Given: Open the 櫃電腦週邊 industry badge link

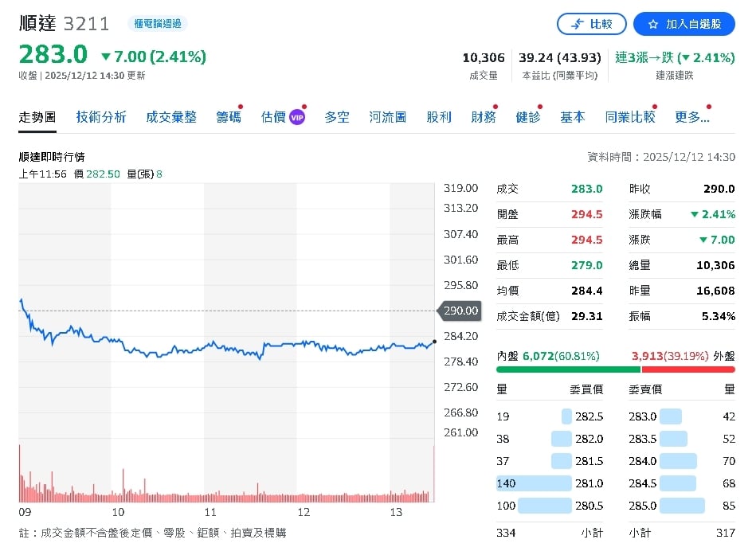Looking at the screenshot, I should [x=157, y=24].
